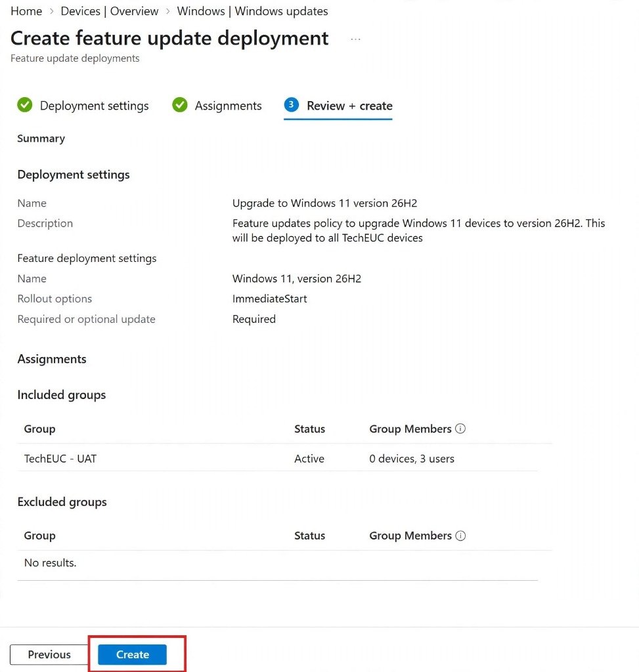Open Windows | Windows updates breadcrumb
The width and height of the screenshot is (639, 672).
[x=253, y=11]
